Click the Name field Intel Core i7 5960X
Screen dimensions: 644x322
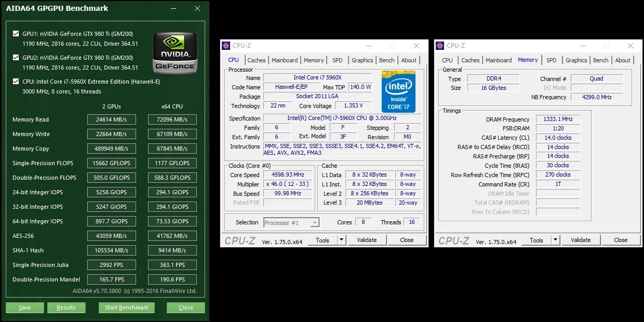[317, 78]
